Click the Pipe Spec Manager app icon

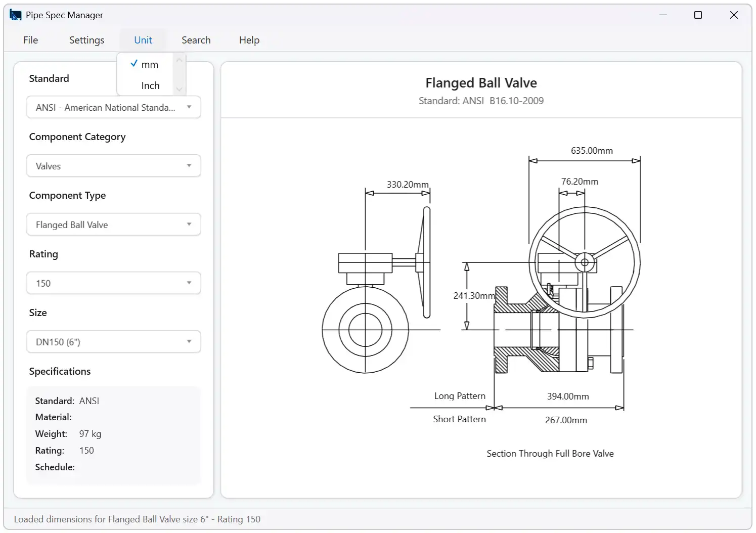16,15
